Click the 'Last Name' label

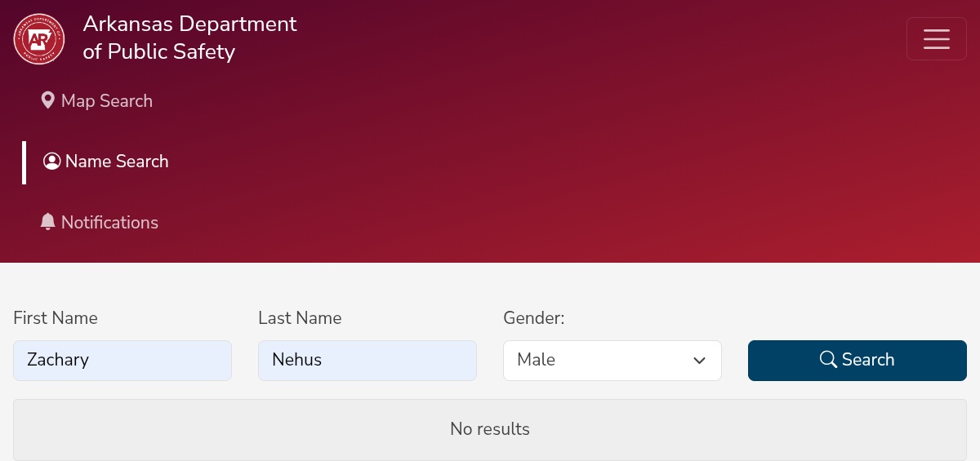coord(300,318)
